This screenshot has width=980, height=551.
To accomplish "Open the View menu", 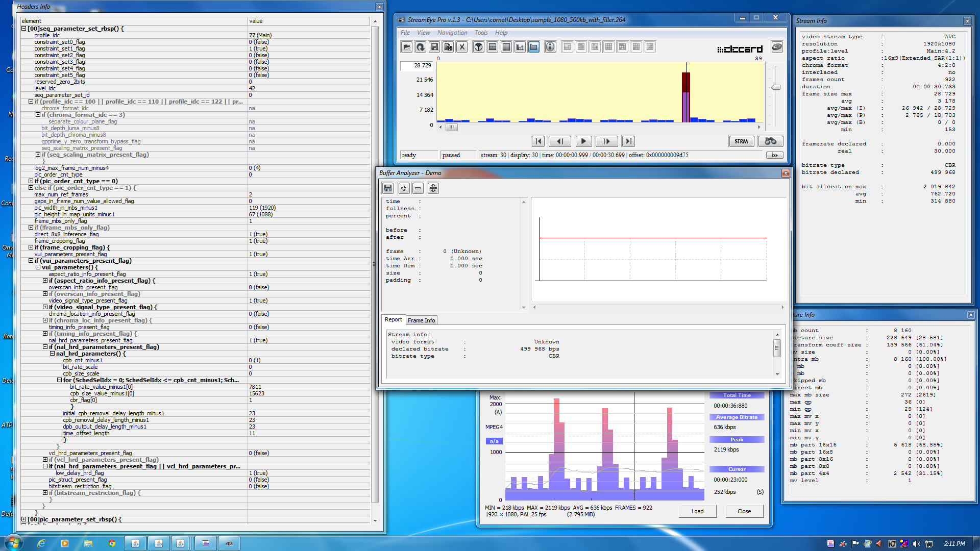I will point(424,33).
